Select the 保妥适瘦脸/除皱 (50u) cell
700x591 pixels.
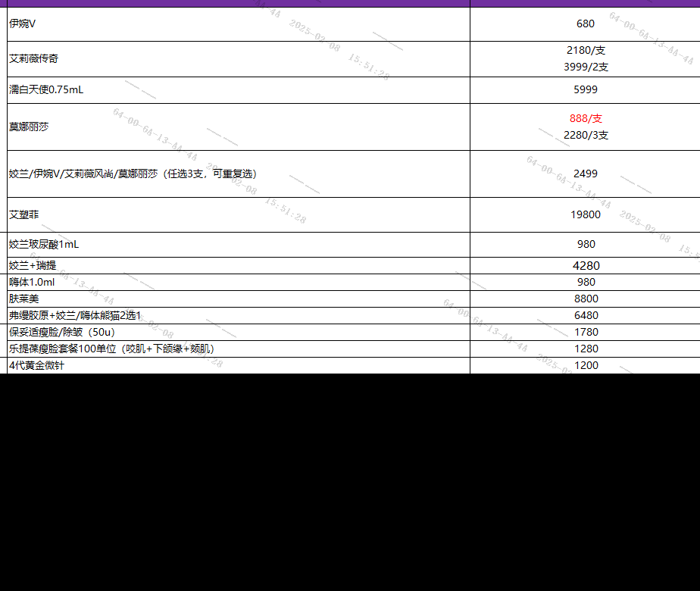pos(239,332)
